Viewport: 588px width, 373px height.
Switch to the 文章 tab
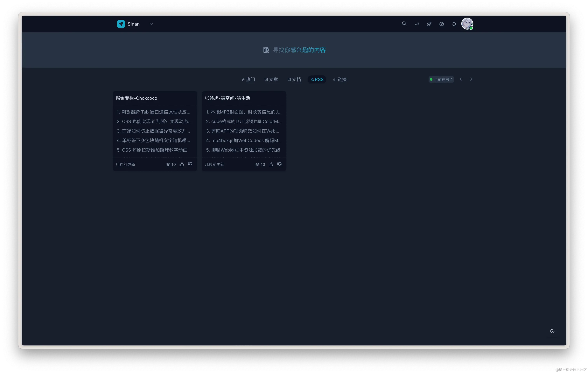point(271,79)
